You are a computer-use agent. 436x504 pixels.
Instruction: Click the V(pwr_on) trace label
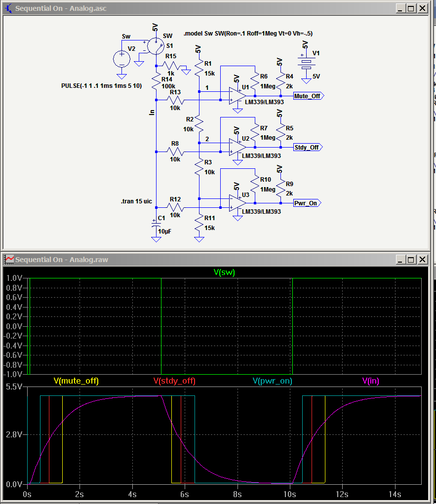click(x=273, y=381)
